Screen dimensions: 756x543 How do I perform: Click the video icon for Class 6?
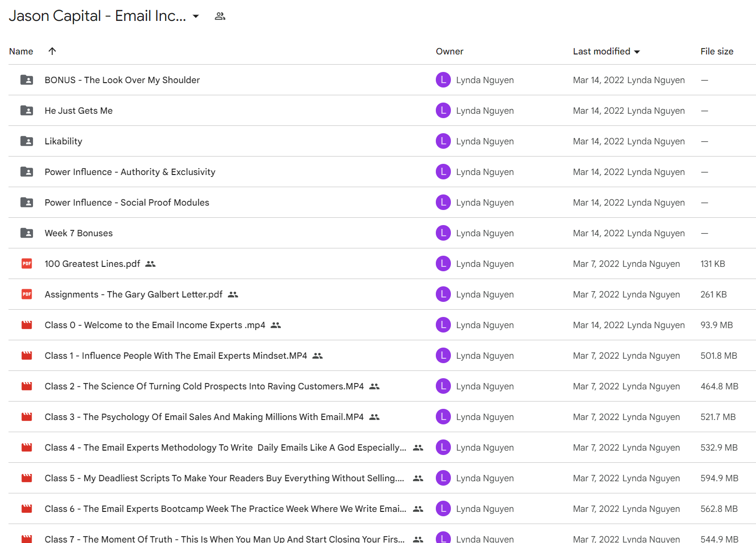[27, 508]
